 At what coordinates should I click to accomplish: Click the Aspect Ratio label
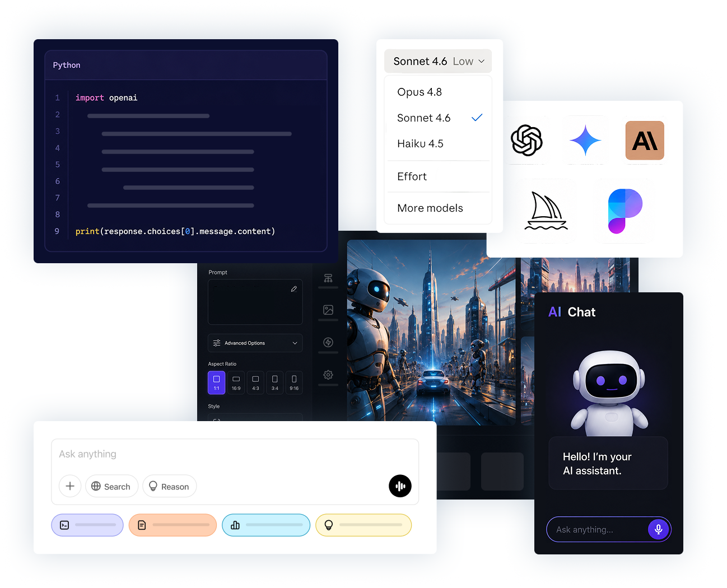(x=222, y=364)
